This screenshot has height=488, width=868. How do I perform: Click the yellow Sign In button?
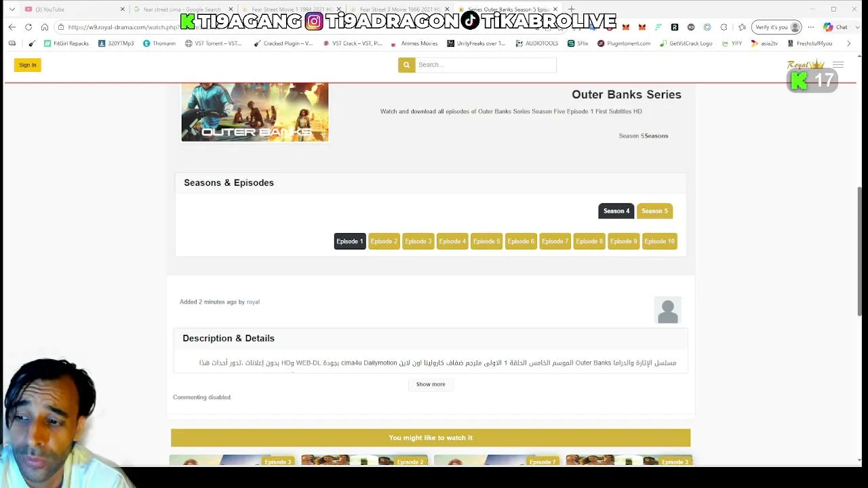pyautogui.click(x=28, y=65)
